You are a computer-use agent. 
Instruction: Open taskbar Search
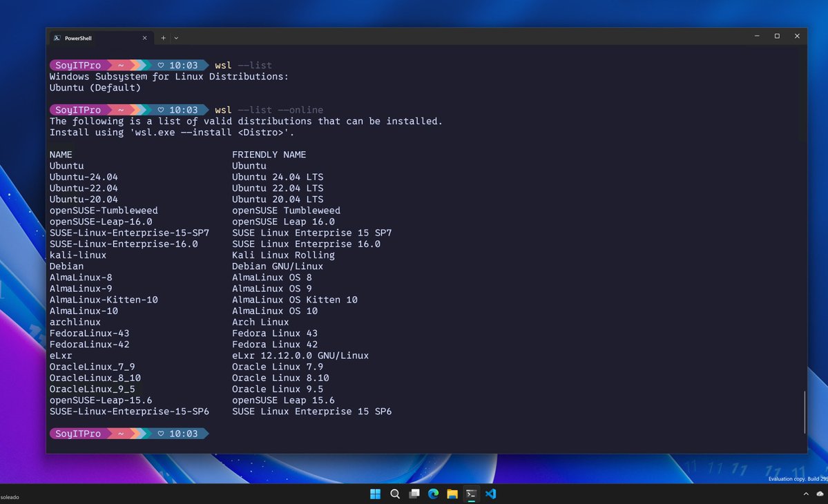click(395, 494)
